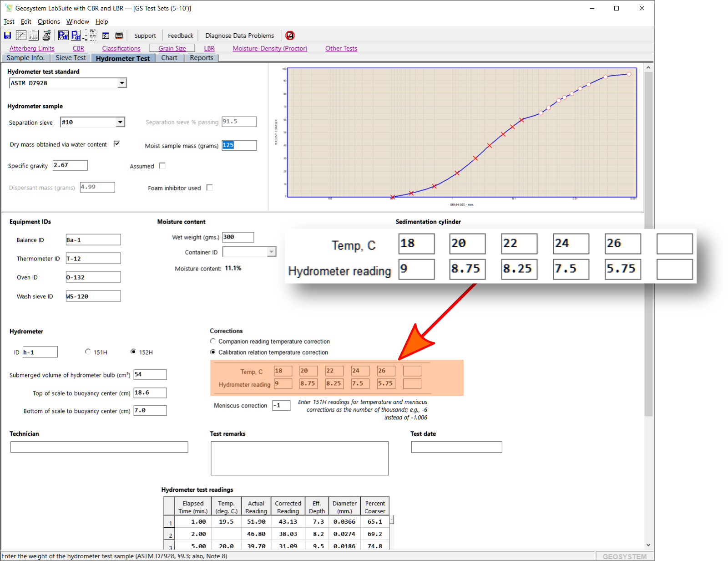Click the checklist icon in toolbar
Screen dimensions: 728x561
point(106,36)
